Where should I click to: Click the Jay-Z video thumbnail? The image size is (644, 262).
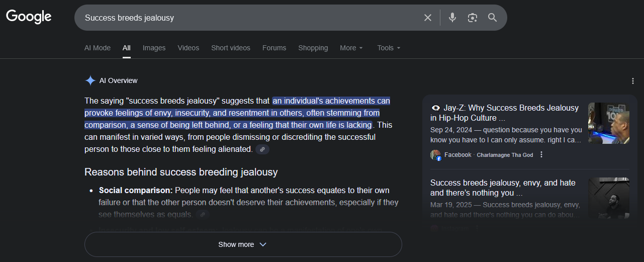(x=609, y=123)
